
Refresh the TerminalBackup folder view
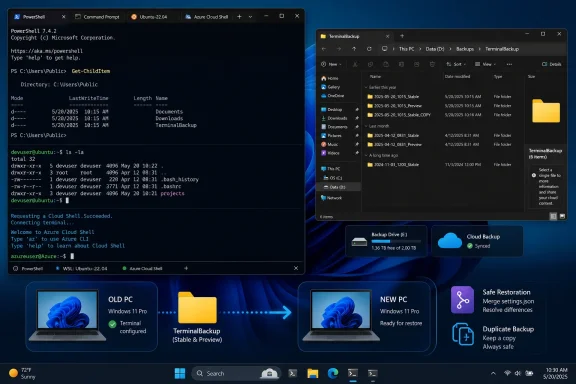coord(369,49)
